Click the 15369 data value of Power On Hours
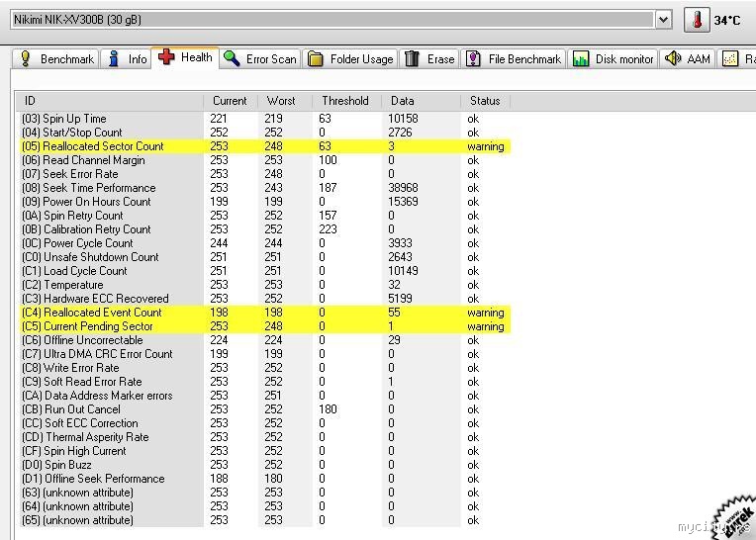This screenshot has height=540, width=756. (x=403, y=202)
